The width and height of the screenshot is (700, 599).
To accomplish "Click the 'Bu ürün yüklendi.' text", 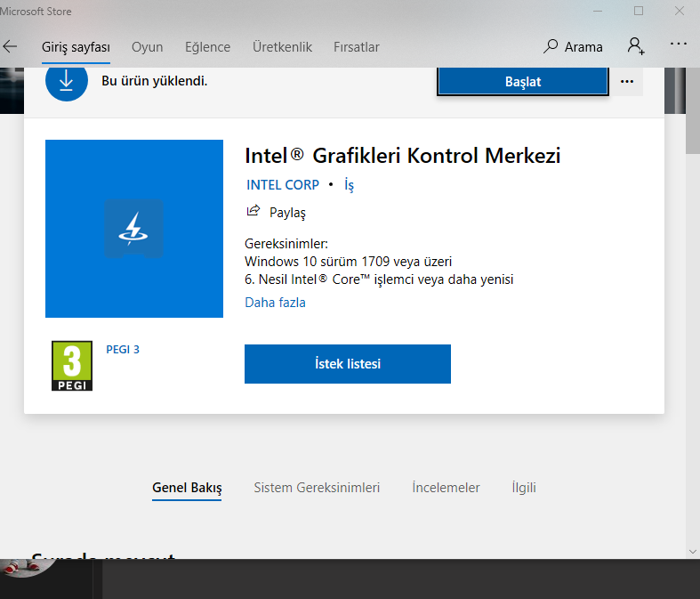I will coord(155,81).
